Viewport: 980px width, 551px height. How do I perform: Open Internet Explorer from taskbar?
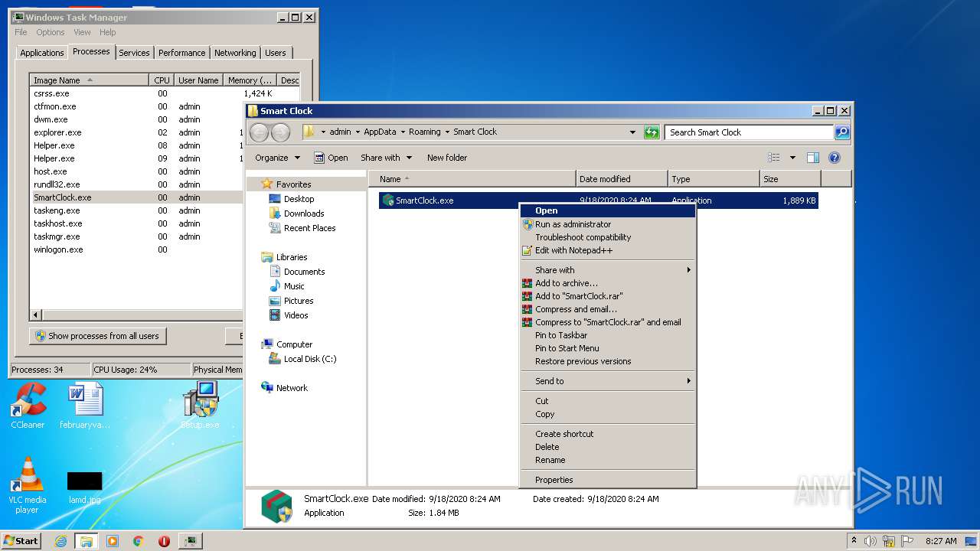click(x=60, y=541)
